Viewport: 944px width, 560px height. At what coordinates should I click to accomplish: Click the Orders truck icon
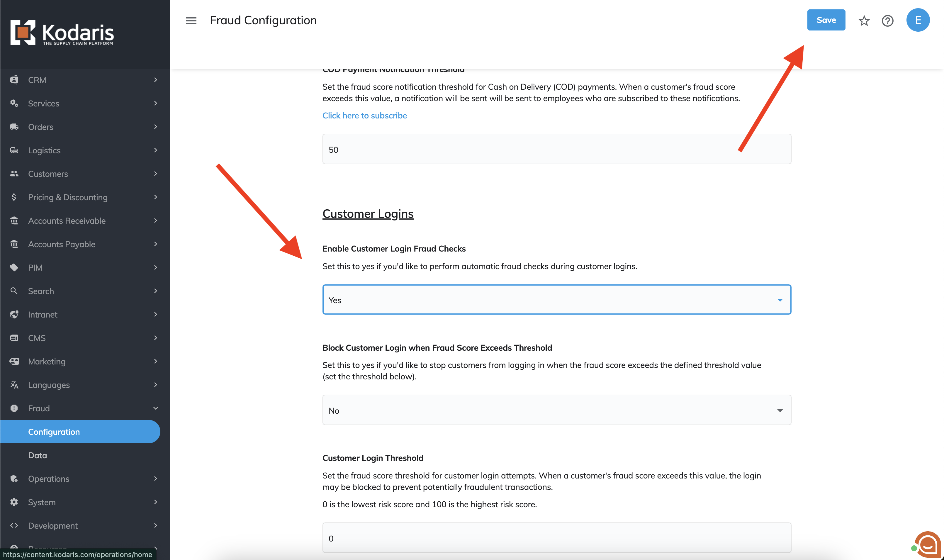tap(14, 127)
